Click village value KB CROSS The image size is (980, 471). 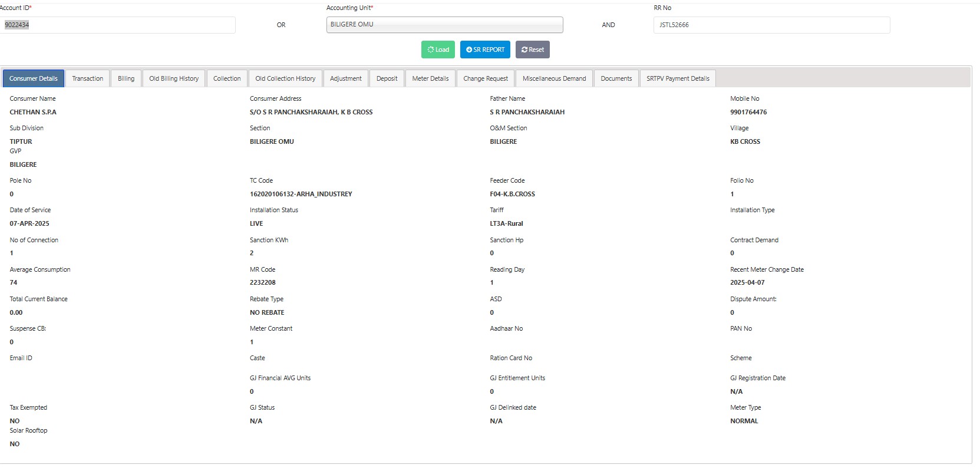(x=745, y=141)
